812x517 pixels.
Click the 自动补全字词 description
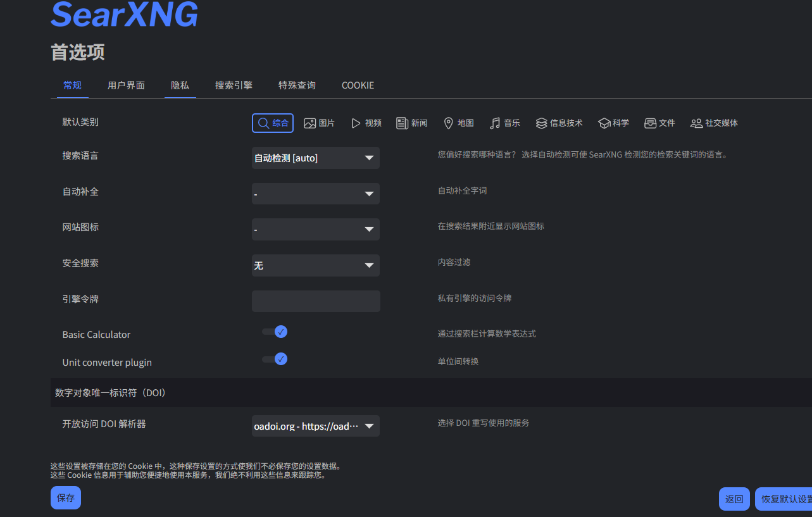tap(463, 190)
